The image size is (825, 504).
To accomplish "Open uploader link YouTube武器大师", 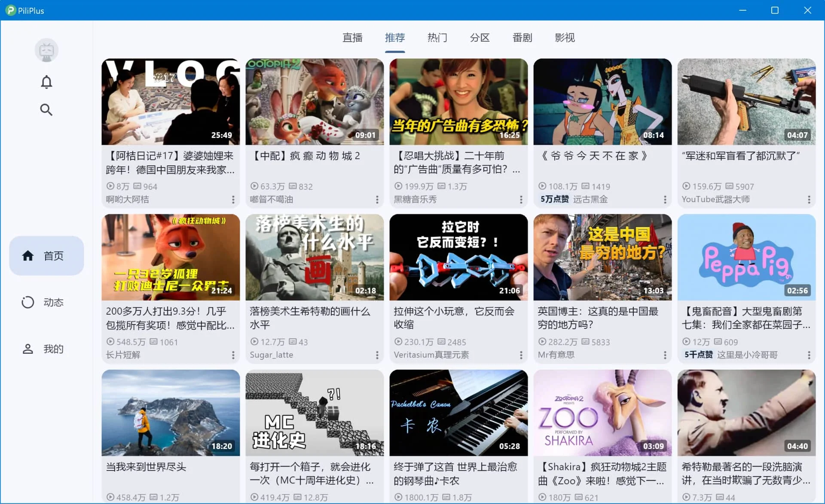I will tap(715, 199).
